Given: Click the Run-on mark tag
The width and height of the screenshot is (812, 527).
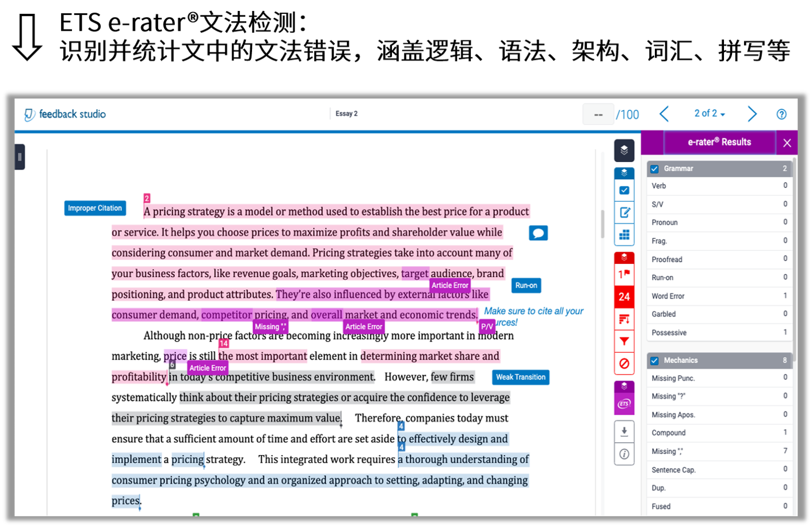Looking at the screenshot, I should (x=526, y=285).
